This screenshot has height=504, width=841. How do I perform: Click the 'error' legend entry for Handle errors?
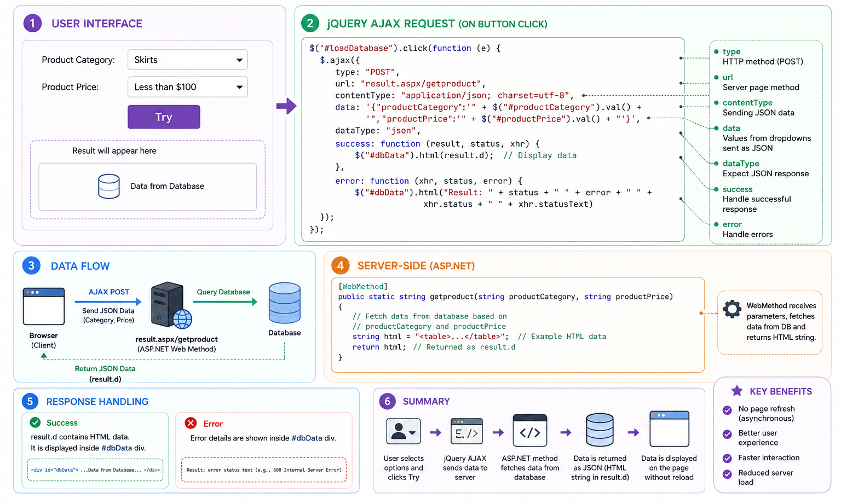(747, 229)
